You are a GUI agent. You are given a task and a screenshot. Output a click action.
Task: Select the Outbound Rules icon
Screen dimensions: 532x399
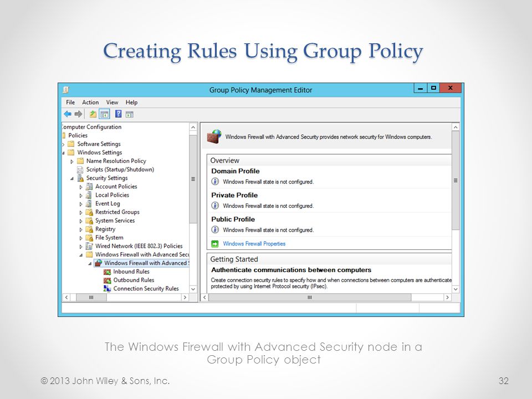click(x=107, y=280)
